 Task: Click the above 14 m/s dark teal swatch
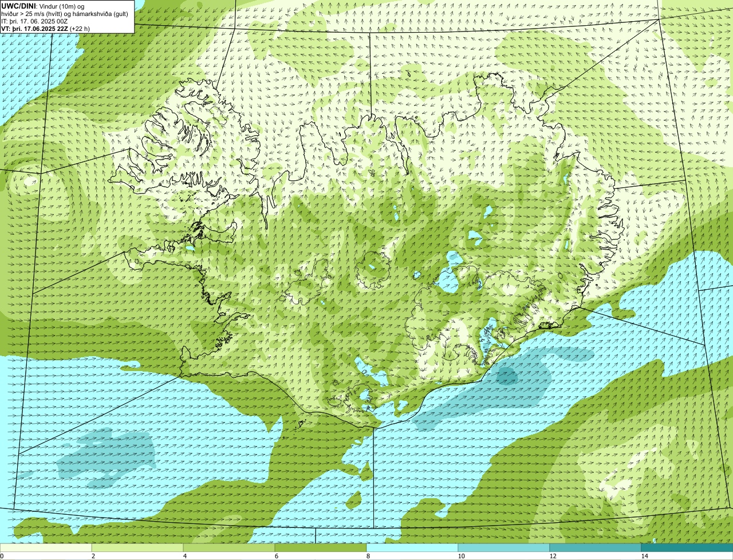click(x=687, y=547)
